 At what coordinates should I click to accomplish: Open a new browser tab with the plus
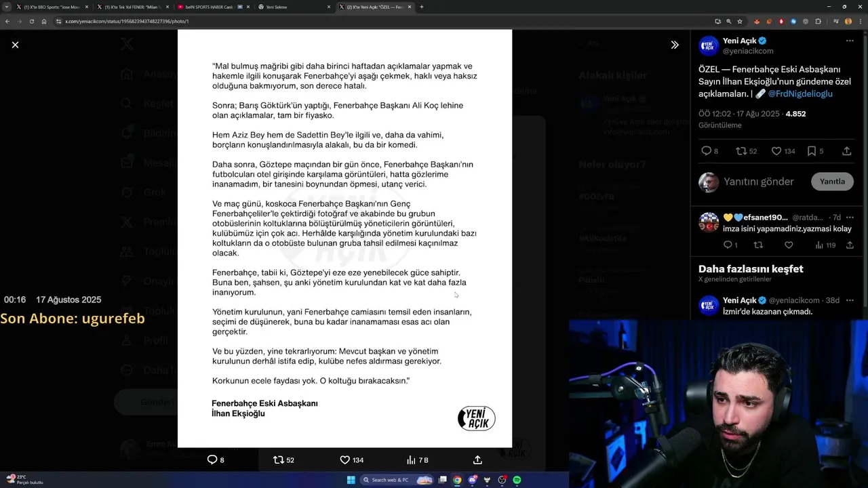(421, 7)
